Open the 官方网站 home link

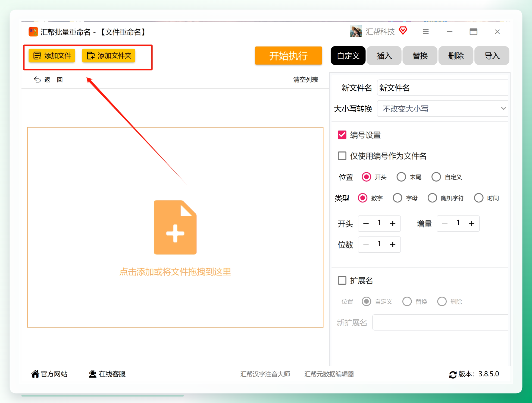click(x=49, y=374)
